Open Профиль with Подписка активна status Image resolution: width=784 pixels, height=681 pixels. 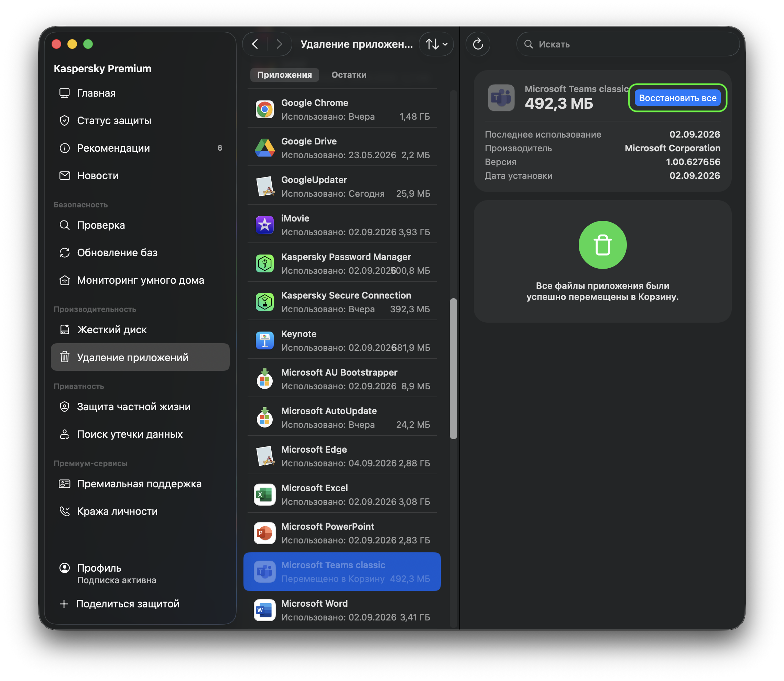pos(140,574)
